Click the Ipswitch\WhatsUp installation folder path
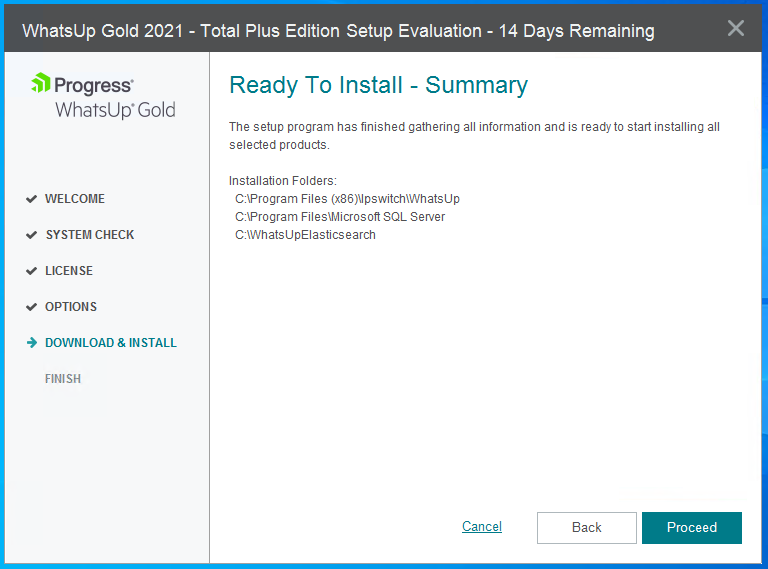The image size is (768, 569). (347, 199)
